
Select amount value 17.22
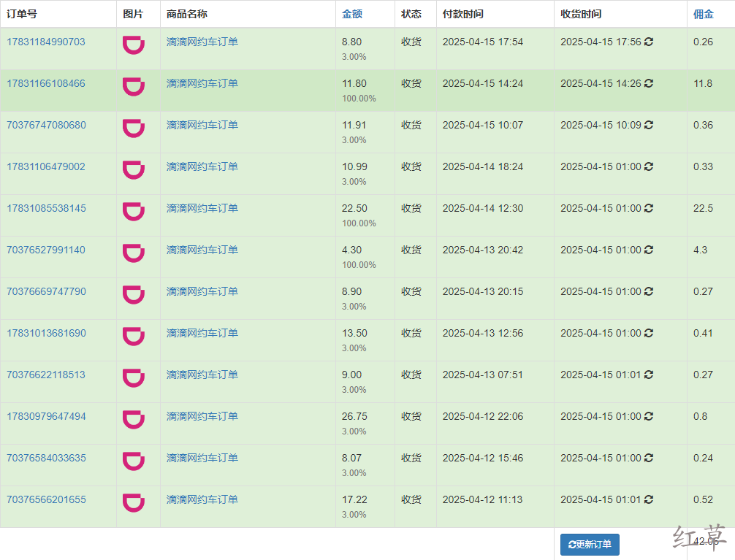[354, 499]
